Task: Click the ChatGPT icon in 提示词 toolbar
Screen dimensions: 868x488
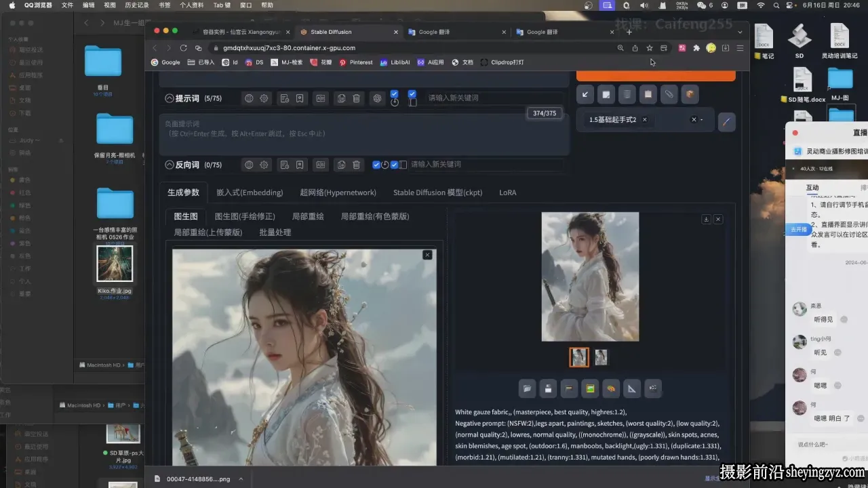Action: pyautogui.click(x=377, y=98)
